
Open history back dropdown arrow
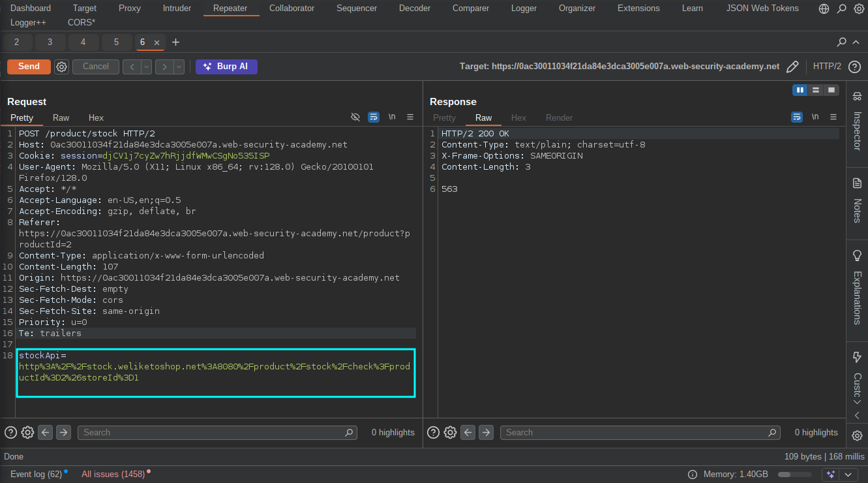[147, 67]
